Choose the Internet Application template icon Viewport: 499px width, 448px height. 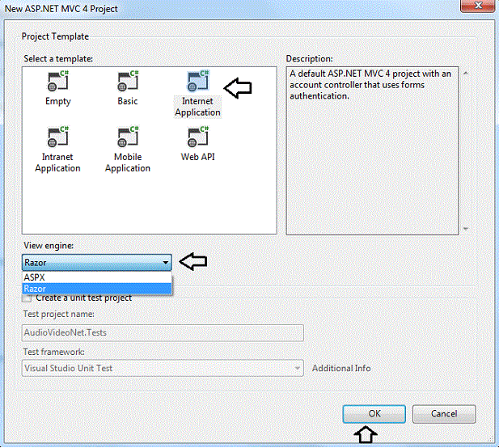(x=198, y=81)
